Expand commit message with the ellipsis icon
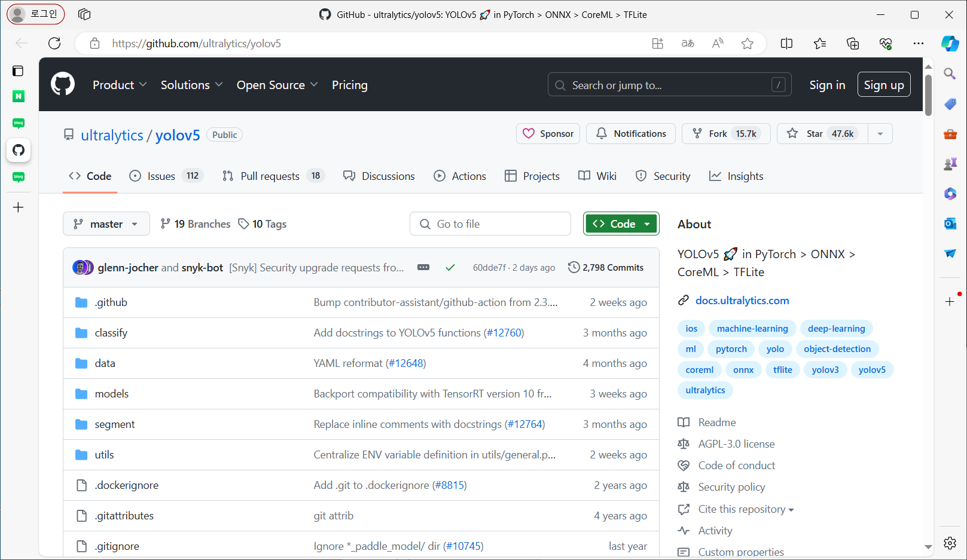This screenshot has width=967, height=560. (423, 267)
